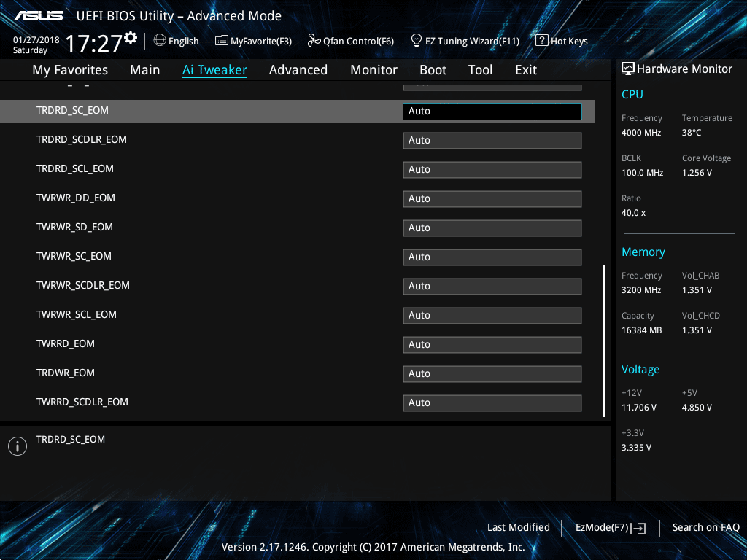The width and height of the screenshot is (747, 560).
Task: Edit the TRDRD_SCL_EOM value field
Action: pos(492,169)
